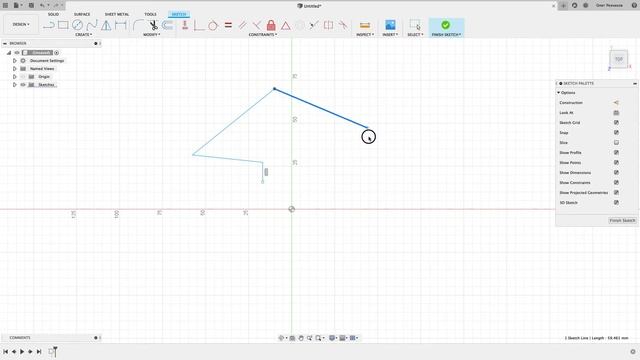Screen dimensions: 640x360
Task: Switch to the Sheet Metal tab
Action: [x=117, y=14]
